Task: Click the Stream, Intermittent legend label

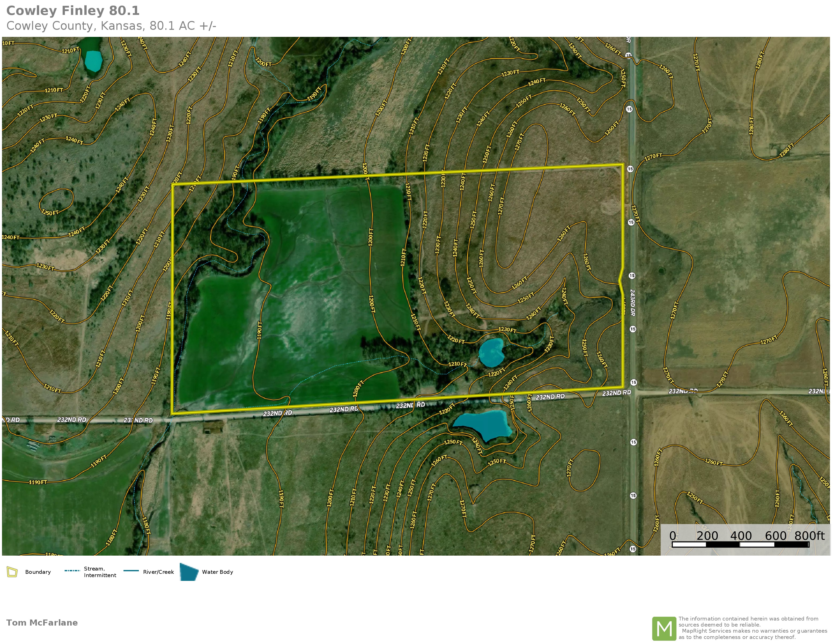Action: coord(99,572)
